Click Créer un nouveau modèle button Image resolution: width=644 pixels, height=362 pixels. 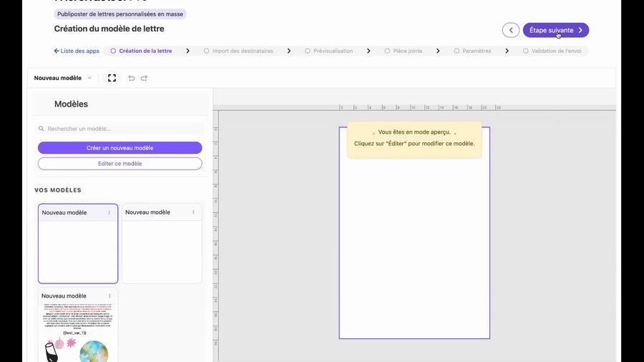(120, 148)
